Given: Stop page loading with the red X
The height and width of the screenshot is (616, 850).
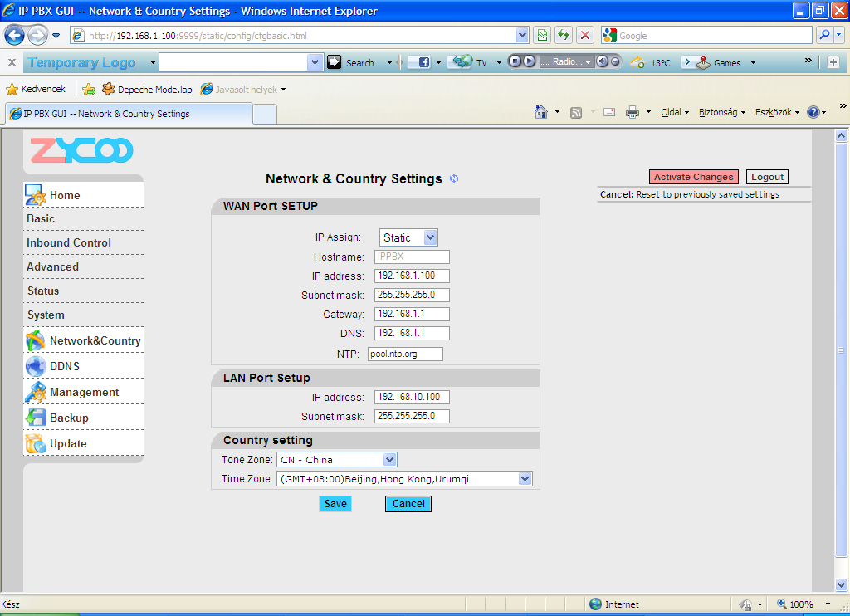Looking at the screenshot, I should point(585,35).
